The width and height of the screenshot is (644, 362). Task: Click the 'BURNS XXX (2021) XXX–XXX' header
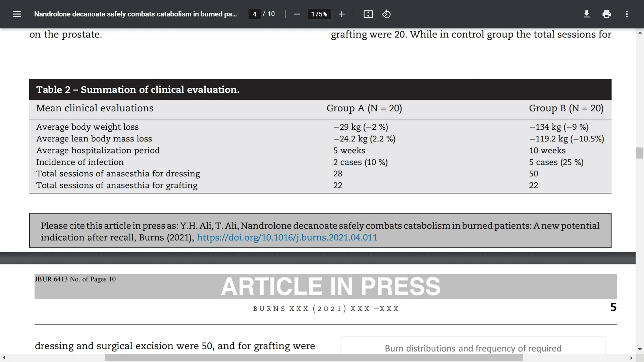click(x=326, y=309)
